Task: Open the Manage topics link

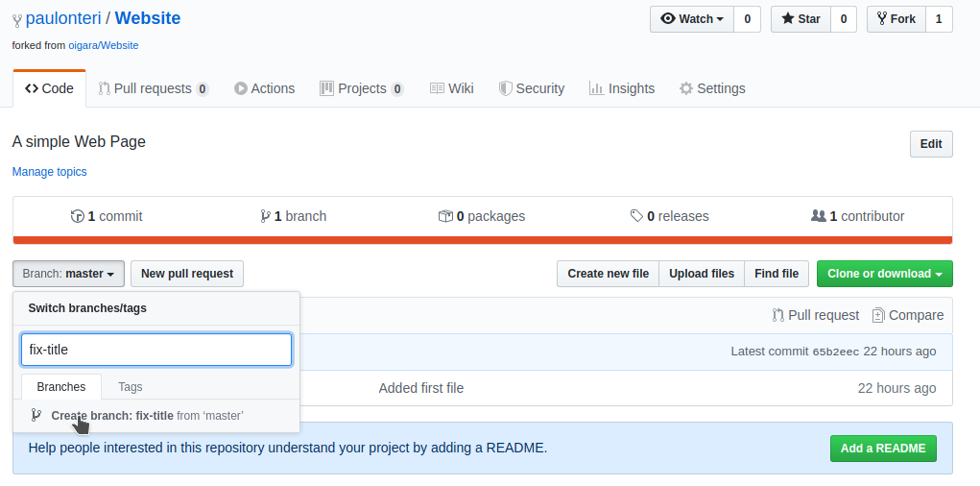Action: [49, 172]
